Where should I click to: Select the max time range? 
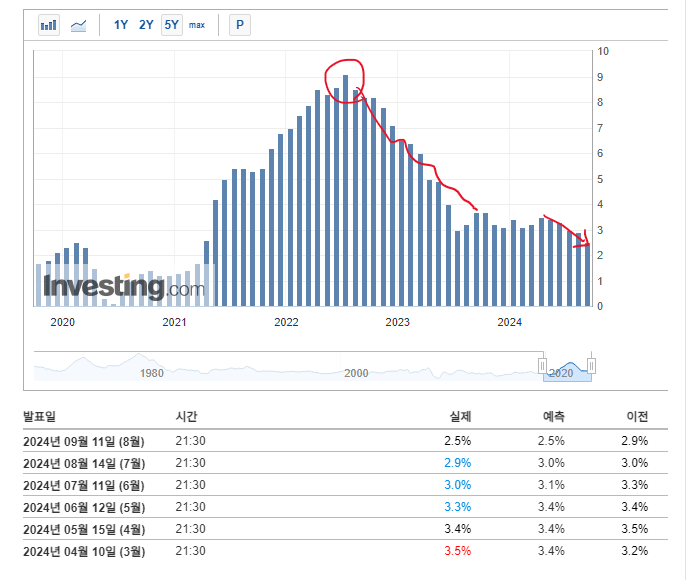(x=197, y=25)
